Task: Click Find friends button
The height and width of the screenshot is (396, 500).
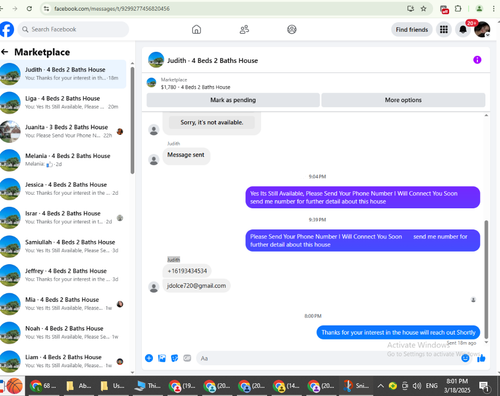Action: click(412, 30)
